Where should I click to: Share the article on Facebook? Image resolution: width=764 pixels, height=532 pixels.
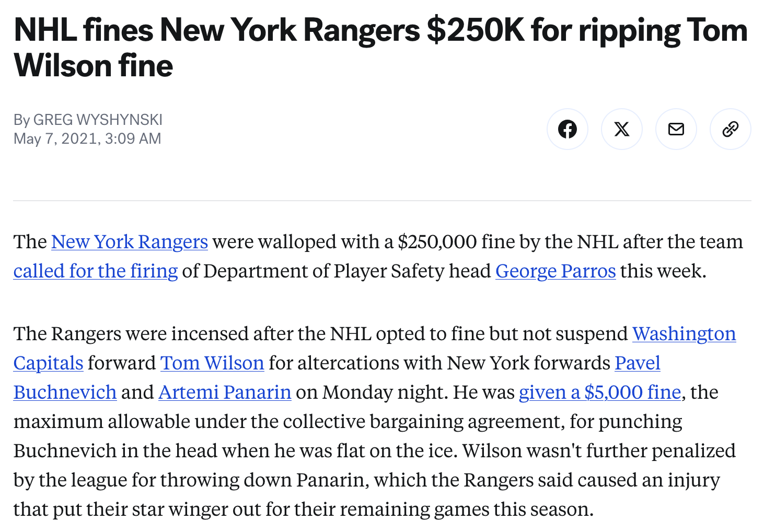567,129
